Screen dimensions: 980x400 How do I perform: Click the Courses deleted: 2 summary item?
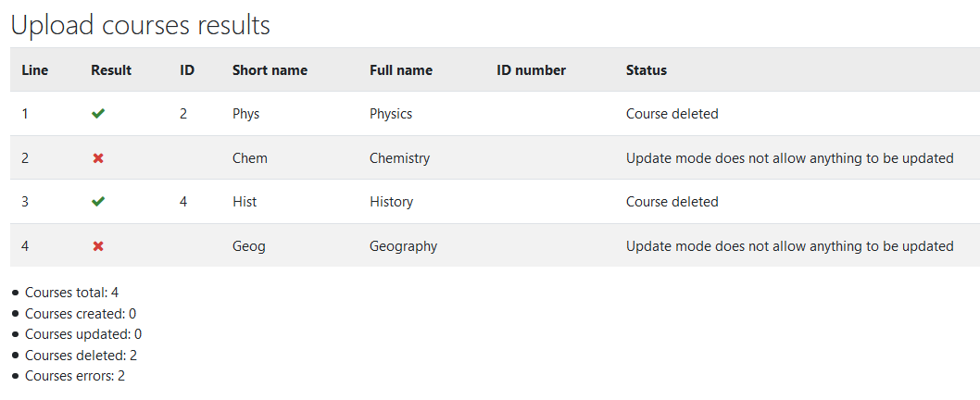tap(82, 355)
